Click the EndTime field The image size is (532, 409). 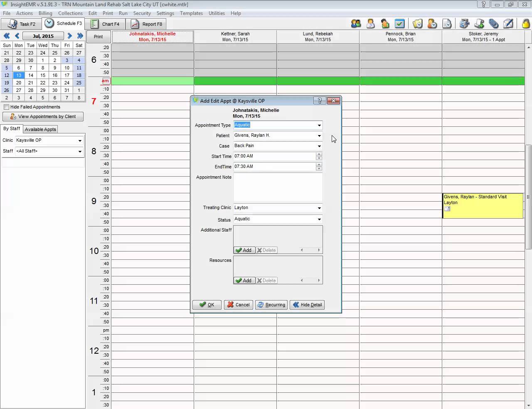[274, 167]
